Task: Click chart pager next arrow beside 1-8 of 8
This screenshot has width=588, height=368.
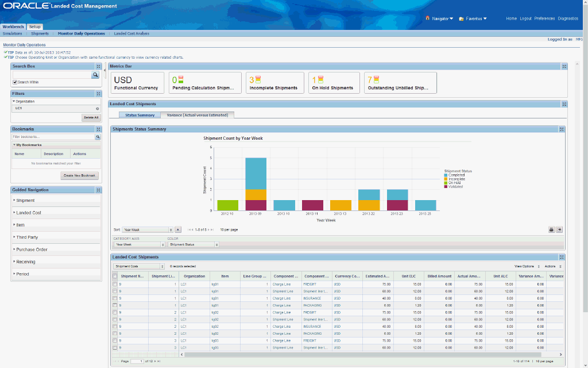Action: [209, 230]
